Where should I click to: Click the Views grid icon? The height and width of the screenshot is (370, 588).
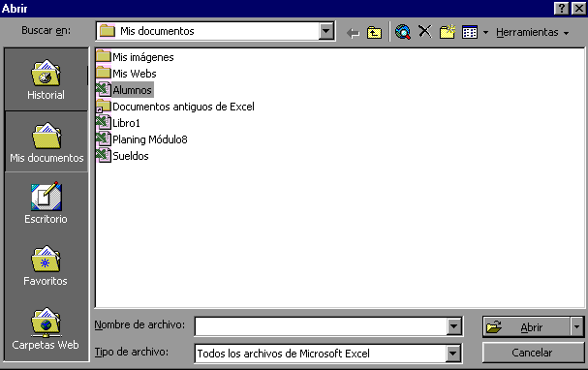(x=470, y=33)
